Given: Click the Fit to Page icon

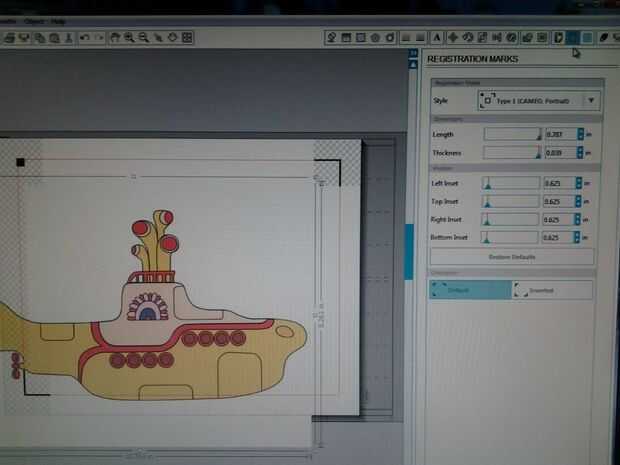Looking at the screenshot, I should click(187, 38).
